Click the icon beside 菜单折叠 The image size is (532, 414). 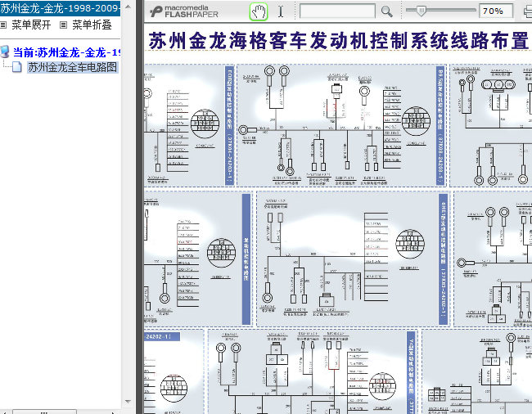(64, 25)
